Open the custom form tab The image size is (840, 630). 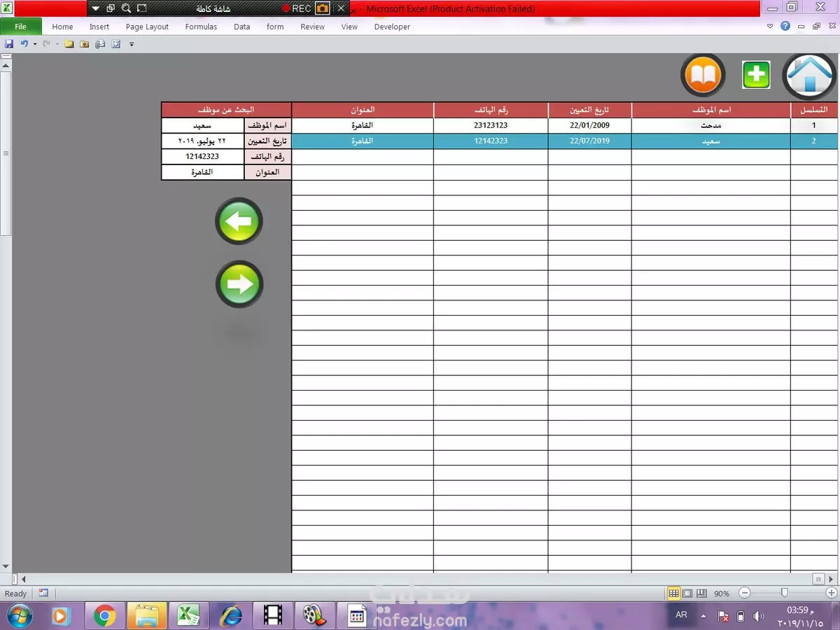[x=275, y=27]
